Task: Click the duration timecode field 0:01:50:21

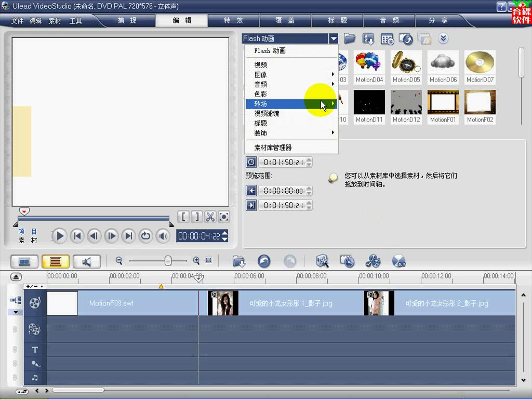Action: point(283,162)
